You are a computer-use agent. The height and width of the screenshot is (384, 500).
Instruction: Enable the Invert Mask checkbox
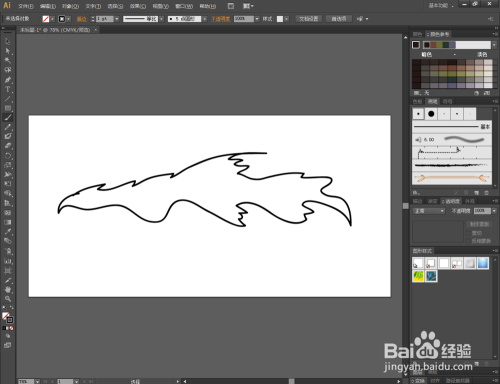[468, 241]
